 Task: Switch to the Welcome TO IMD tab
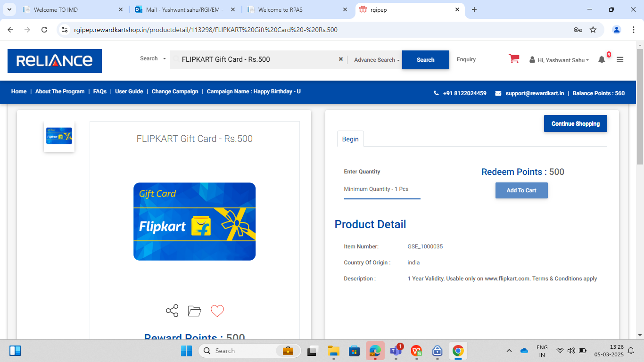(x=73, y=9)
